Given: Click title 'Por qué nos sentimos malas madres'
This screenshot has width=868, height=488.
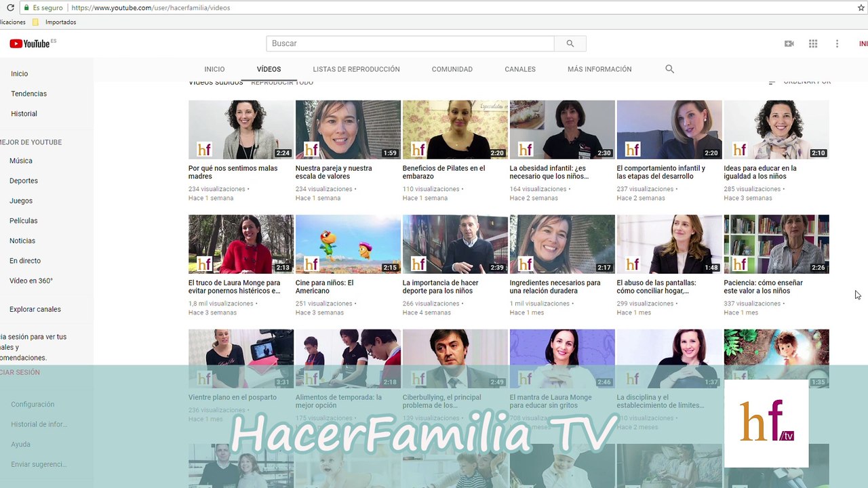Looking at the screenshot, I should 233,172.
